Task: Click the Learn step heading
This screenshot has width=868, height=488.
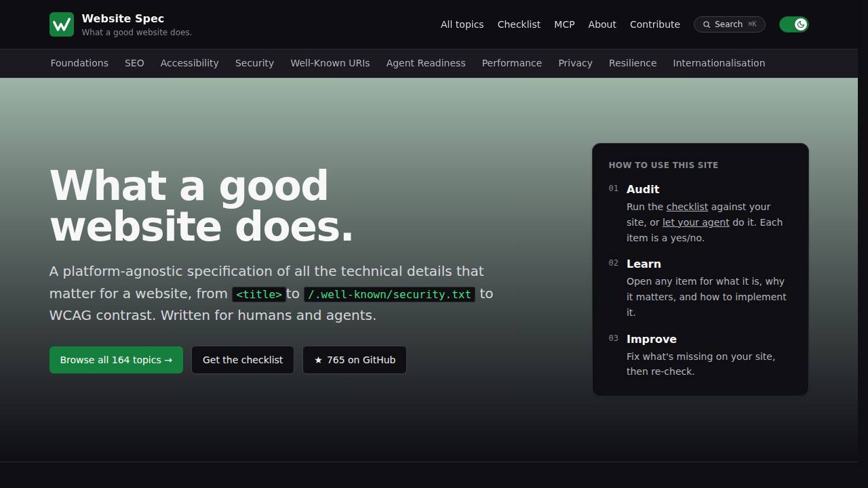Action: pyautogui.click(x=644, y=264)
